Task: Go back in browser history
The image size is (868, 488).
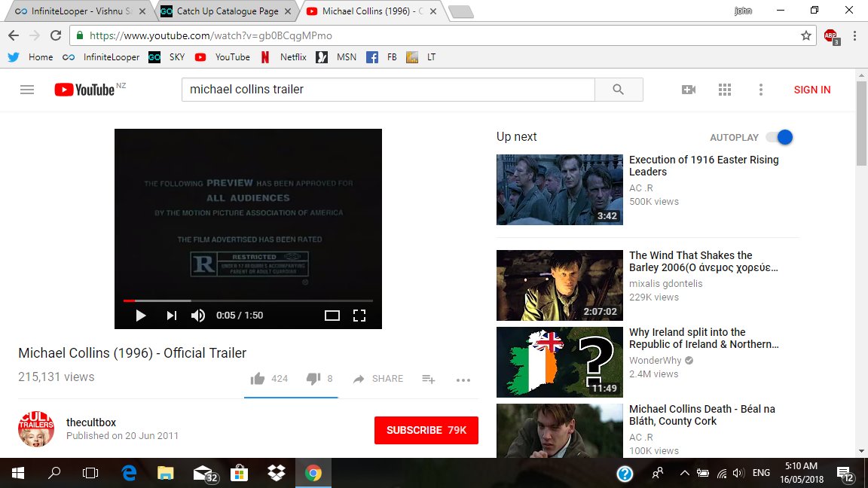Action: (x=14, y=35)
